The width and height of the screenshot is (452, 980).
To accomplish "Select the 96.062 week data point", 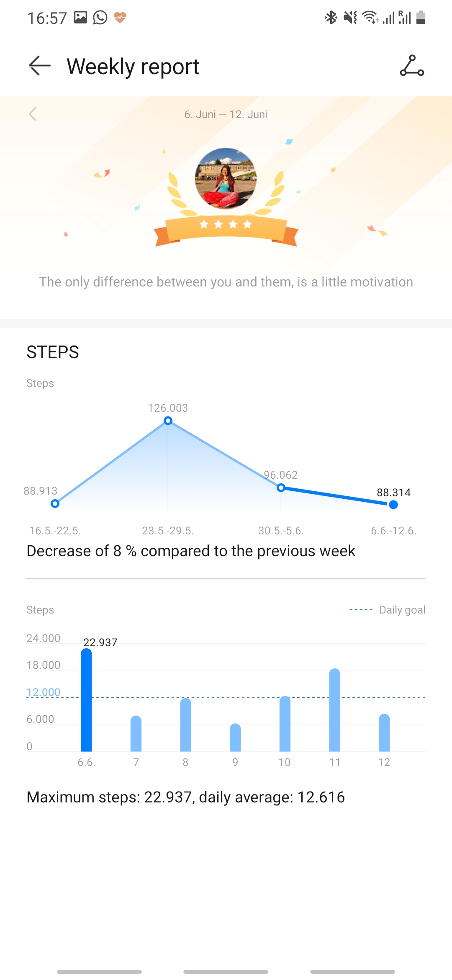I will click(281, 487).
